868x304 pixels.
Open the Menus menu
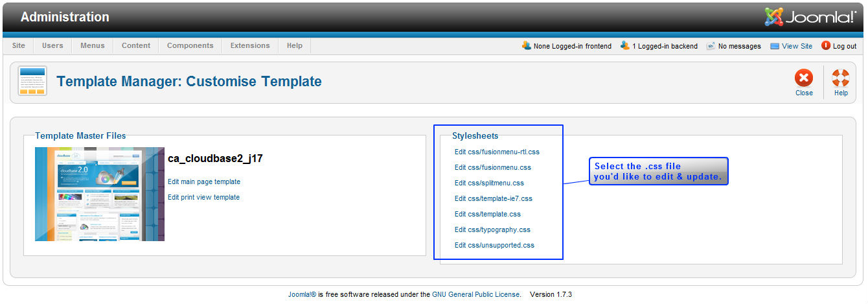coord(93,45)
